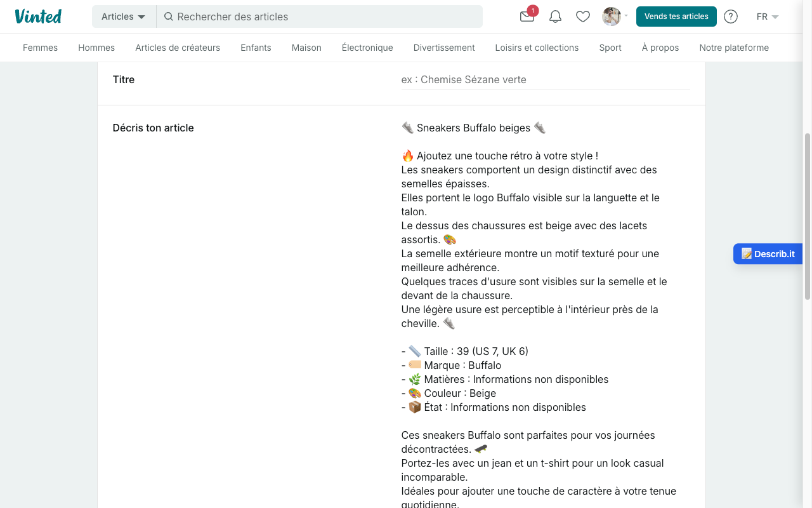This screenshot has width=812, height=508.
Task: Select the Divertissement category
Action: [444, 48]
